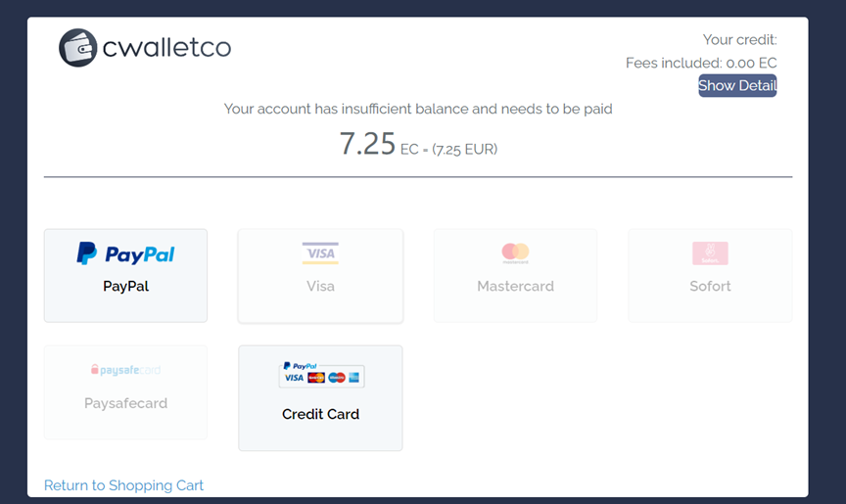Choose the Visa payment label

(320, 287)
